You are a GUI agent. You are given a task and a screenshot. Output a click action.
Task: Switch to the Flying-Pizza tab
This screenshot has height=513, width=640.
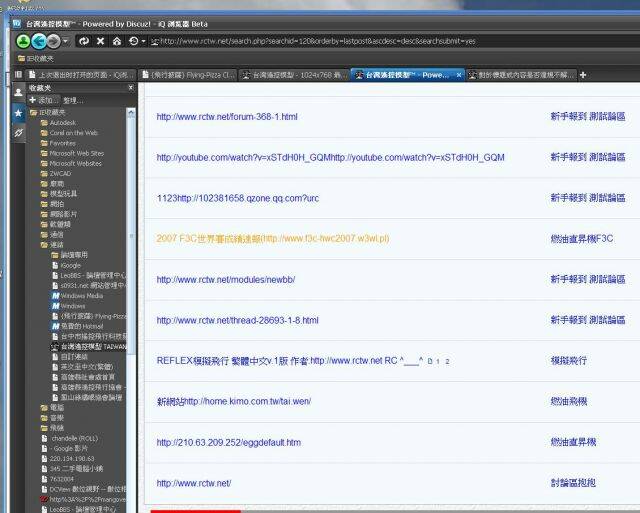coord(188,75)
